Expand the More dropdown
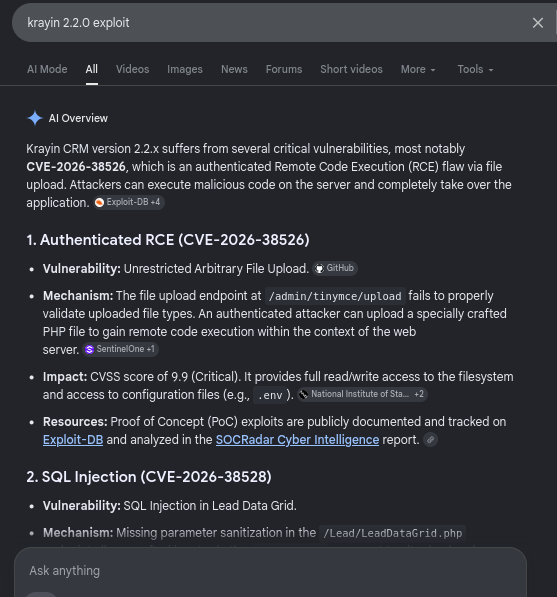Screen dimensions: 557x597 point(418,69)
